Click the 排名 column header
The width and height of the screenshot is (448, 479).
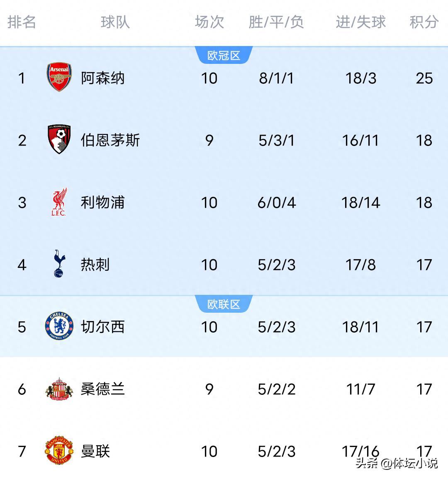tap(22, 22)
